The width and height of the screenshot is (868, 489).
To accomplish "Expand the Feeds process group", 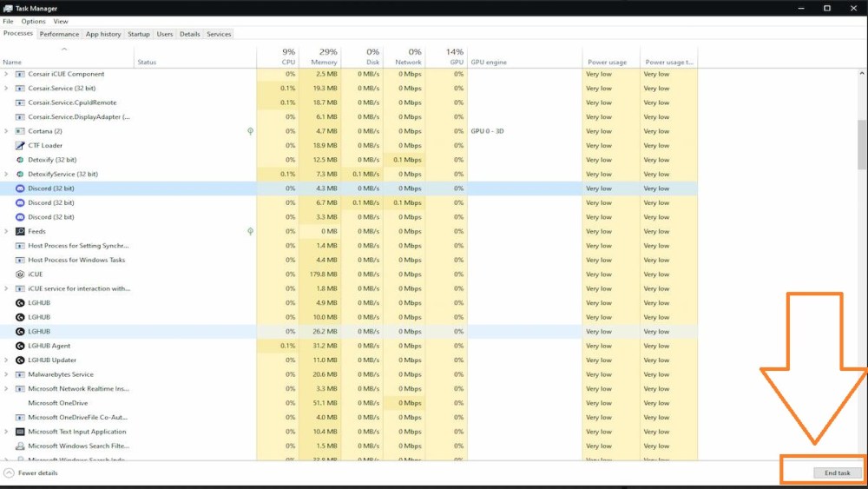I will pyautogui.click(x=7, y=232).
